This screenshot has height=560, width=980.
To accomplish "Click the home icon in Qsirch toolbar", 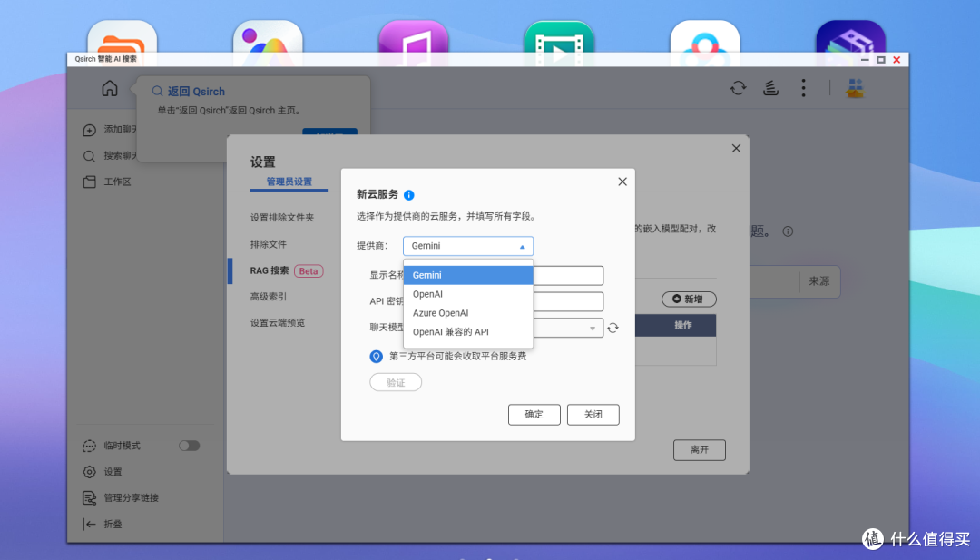I will pos(110,89).
